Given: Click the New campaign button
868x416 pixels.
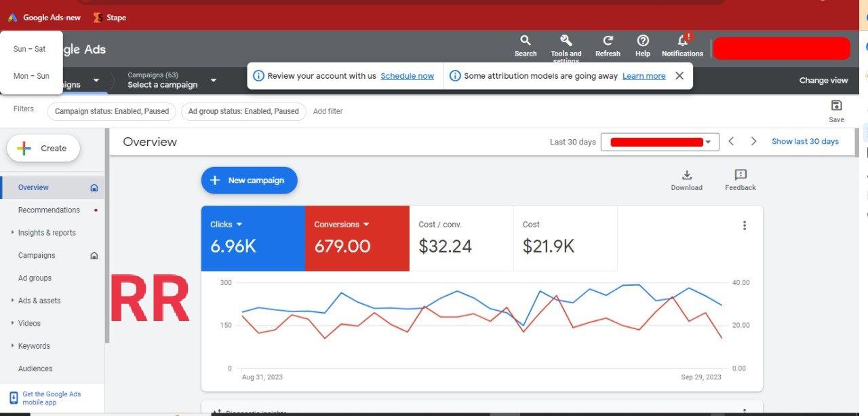Looking at the screenshot, I should (249, 181).
